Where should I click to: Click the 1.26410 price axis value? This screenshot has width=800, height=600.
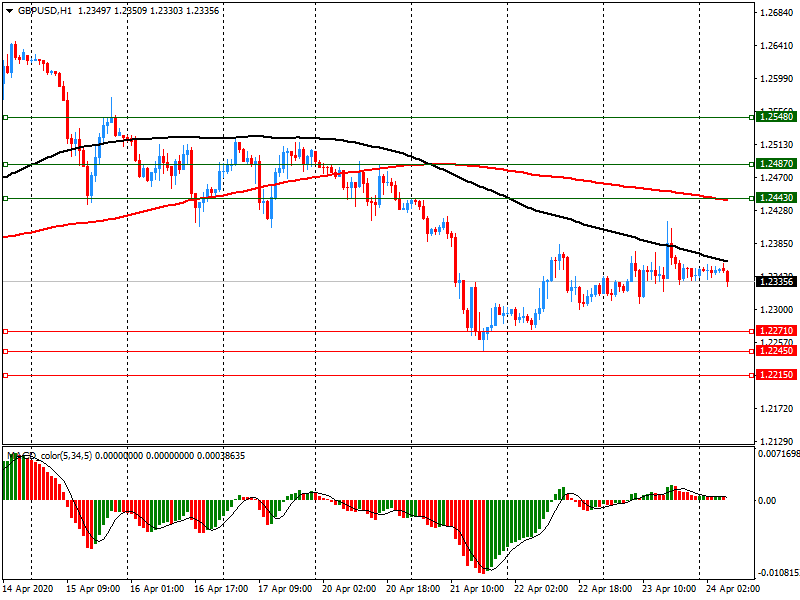coord(777,46)
